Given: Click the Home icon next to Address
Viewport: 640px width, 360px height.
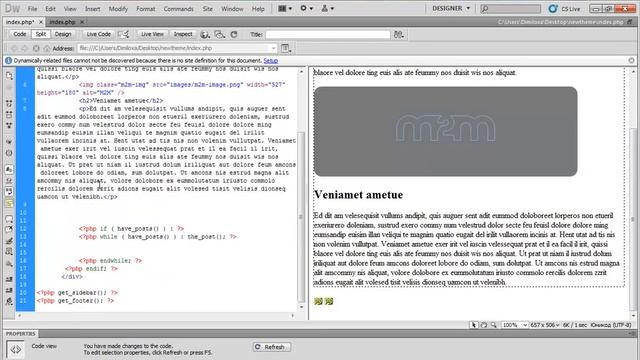Looking at the screenshot, I should [x=47, y=48].
